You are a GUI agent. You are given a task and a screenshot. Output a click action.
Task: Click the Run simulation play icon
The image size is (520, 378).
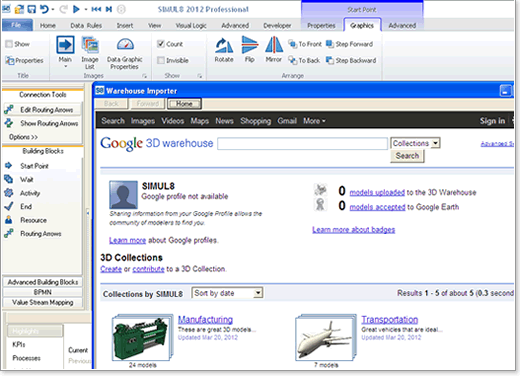pyautogui.click(x=76, y=9)
